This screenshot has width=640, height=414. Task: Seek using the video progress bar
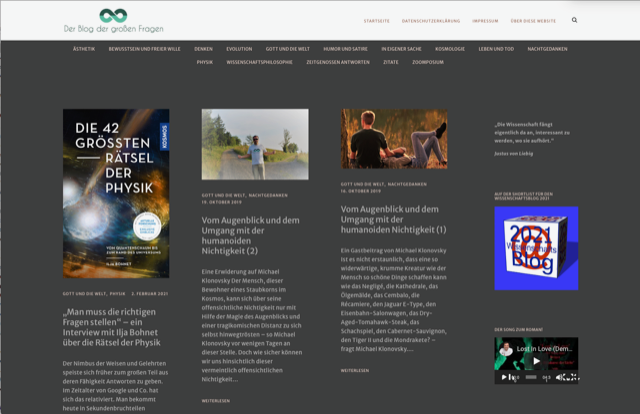point(531,377)
